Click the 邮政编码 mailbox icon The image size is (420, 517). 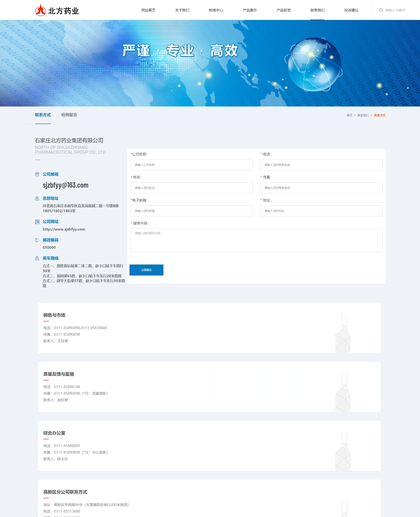pos(37,240)
